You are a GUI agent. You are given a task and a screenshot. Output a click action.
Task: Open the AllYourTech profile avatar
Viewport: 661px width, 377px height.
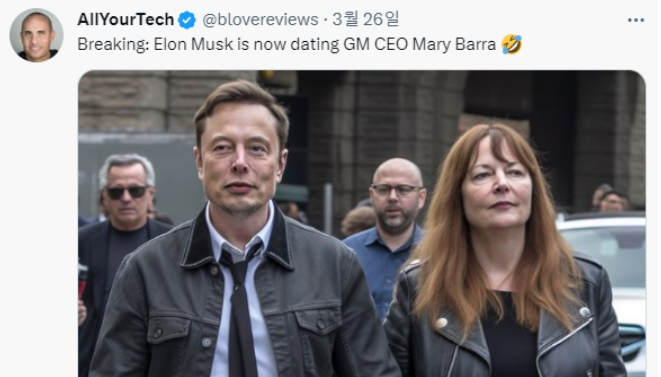[36, 35]
